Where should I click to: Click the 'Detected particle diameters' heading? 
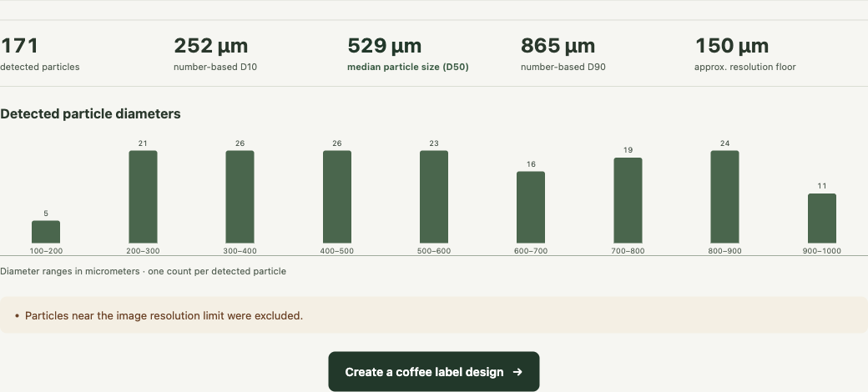point(90,114)
